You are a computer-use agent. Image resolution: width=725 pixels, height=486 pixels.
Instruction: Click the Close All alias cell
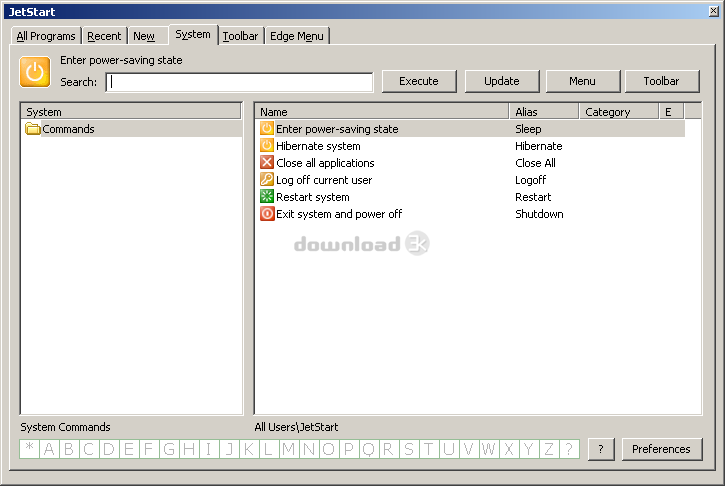535,163
